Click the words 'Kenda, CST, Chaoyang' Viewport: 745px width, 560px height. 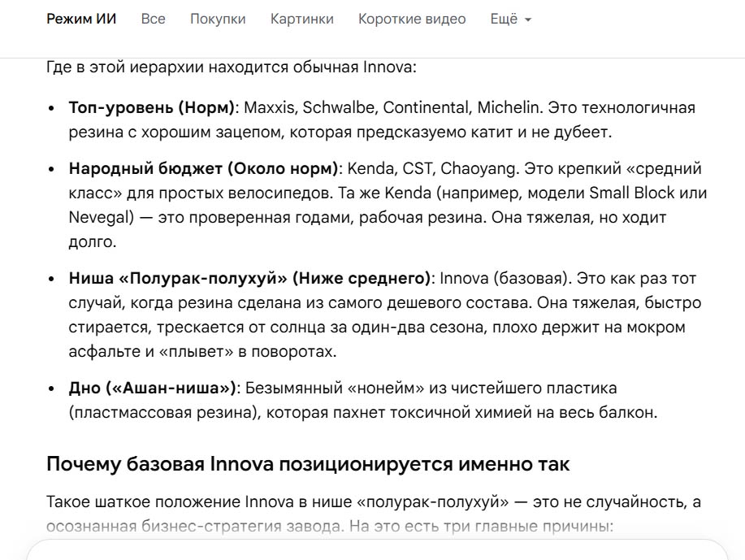pos(431,168)
